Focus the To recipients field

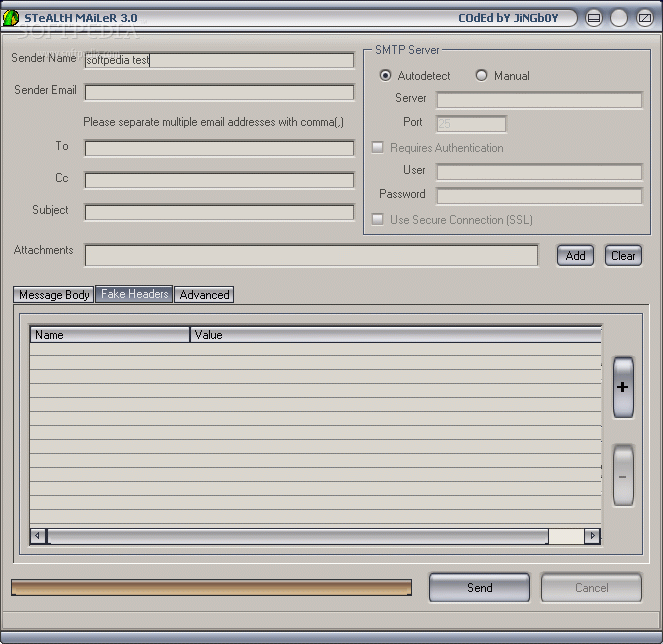tap(219, 148)
